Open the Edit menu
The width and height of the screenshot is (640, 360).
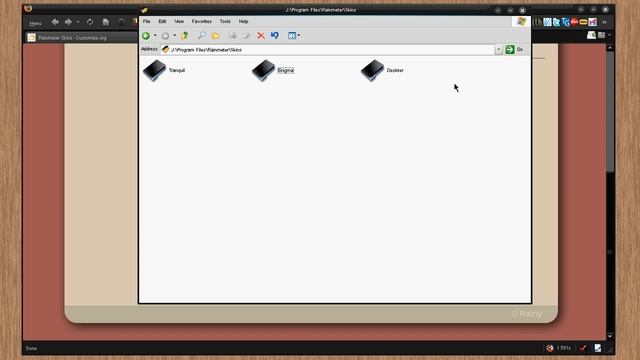(x=162, y=21)
